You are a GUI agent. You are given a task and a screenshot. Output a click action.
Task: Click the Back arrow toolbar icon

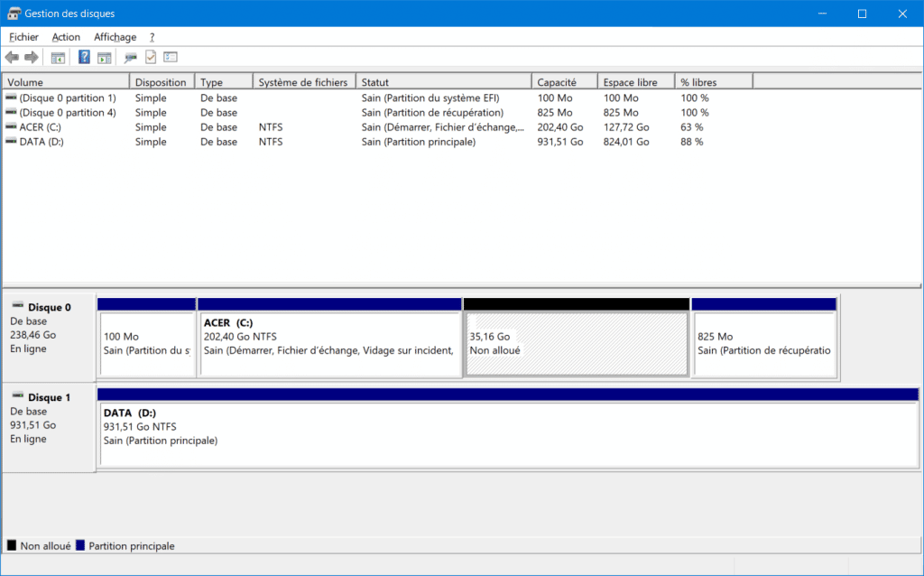[x=12, y=58]
